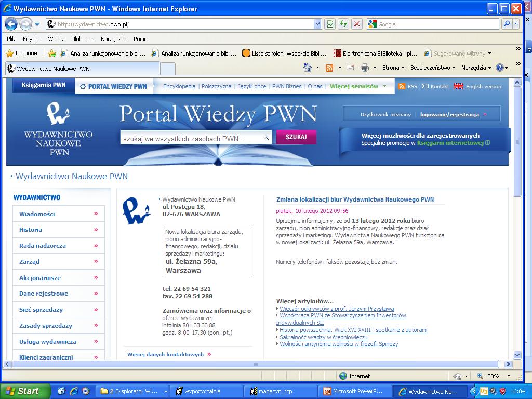This screenshot has width=532, height=399.
Task: Click the magnifier search button in toolbar
Action: pyautogui.click(x=507, y=24)
